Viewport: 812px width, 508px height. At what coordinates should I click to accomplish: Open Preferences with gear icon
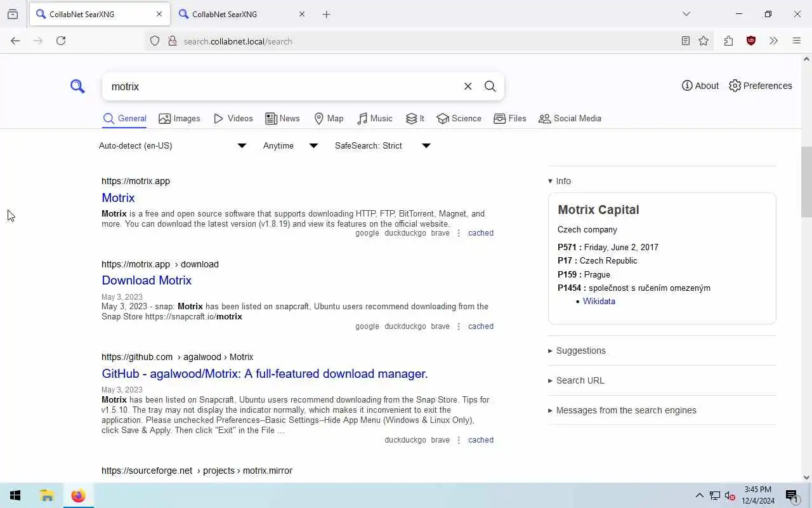click(760, 86)
